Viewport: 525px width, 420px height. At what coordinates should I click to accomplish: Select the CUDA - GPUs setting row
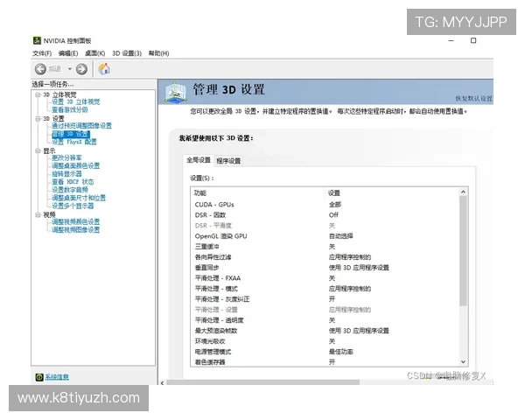point(325,204)
